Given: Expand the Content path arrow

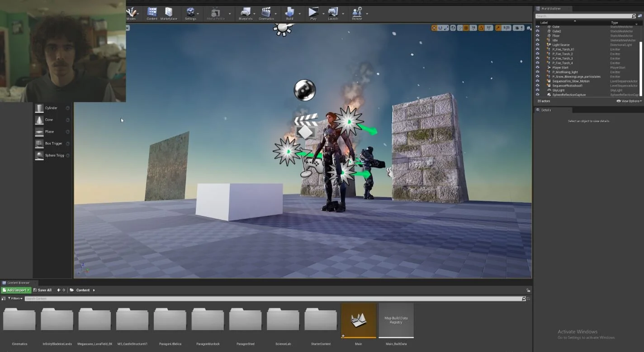Looking at the screenshot, I should (x=94, y=290).
